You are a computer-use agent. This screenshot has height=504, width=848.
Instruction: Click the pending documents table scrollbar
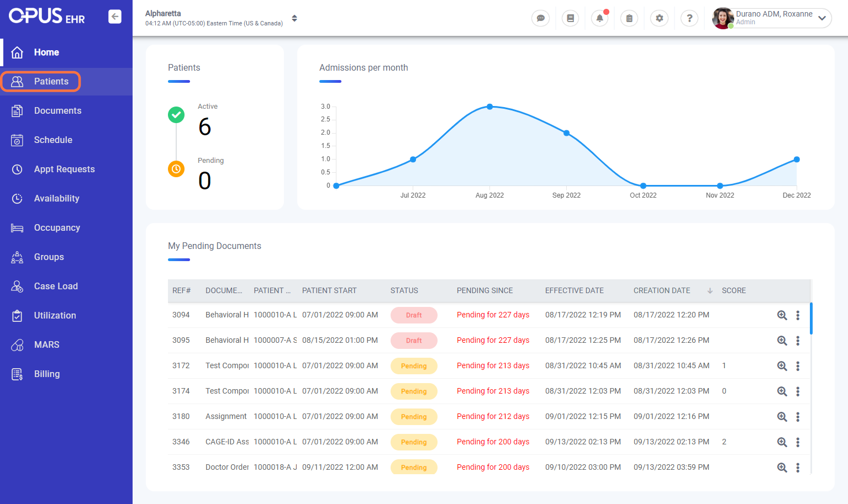point(811,319)
